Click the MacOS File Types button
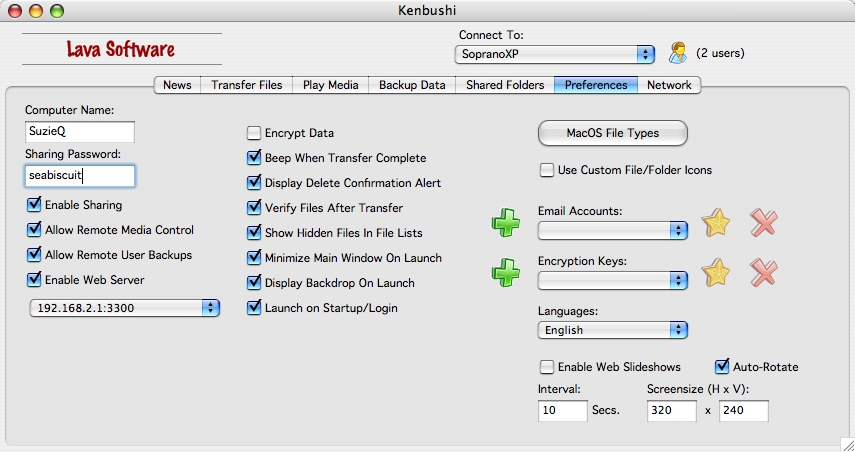Image resolution: width=855 pixels, height=452 pixels. coord(612,133)
